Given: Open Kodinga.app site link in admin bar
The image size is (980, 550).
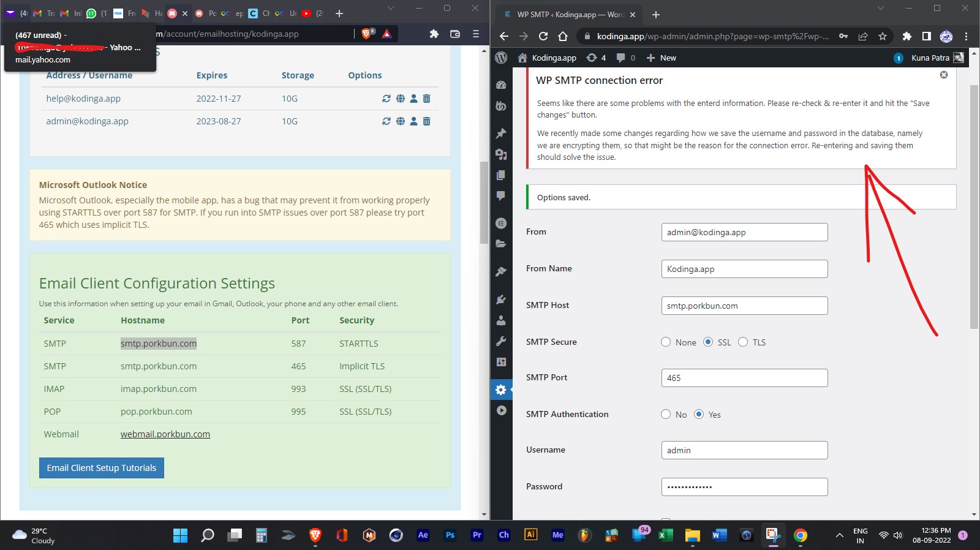Looking at the screenshot, I should (547, 58).
